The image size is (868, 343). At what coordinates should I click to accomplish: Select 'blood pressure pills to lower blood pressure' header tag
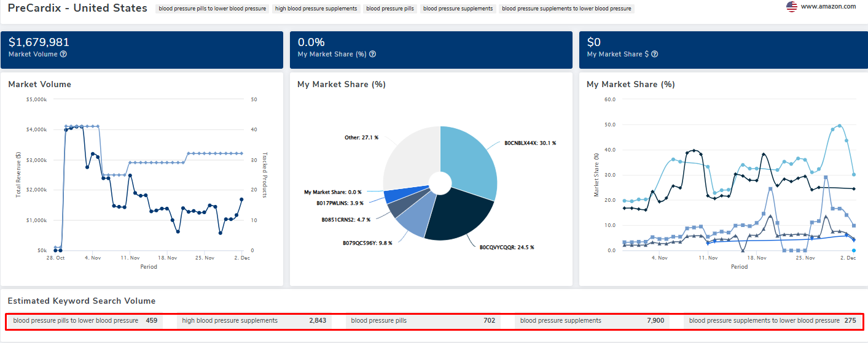(213, 9)
